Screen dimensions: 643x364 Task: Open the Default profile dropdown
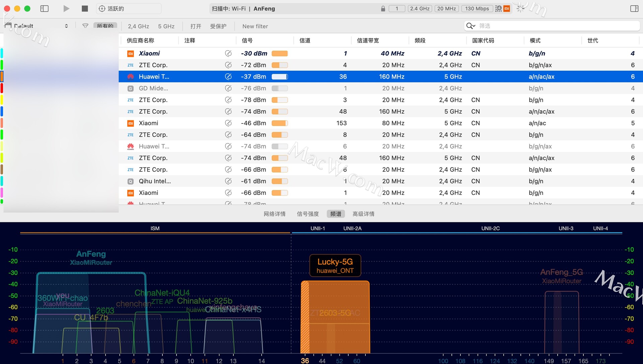(37, 26)
